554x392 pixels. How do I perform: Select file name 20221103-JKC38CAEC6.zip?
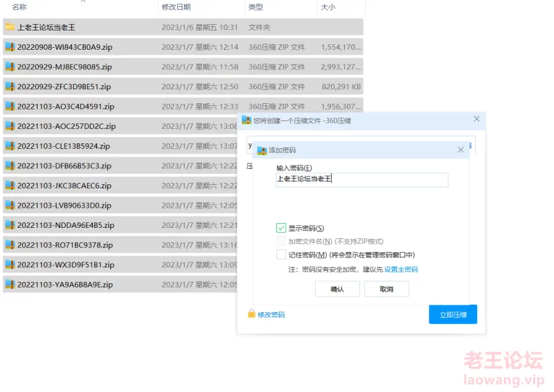coord(64,186)
